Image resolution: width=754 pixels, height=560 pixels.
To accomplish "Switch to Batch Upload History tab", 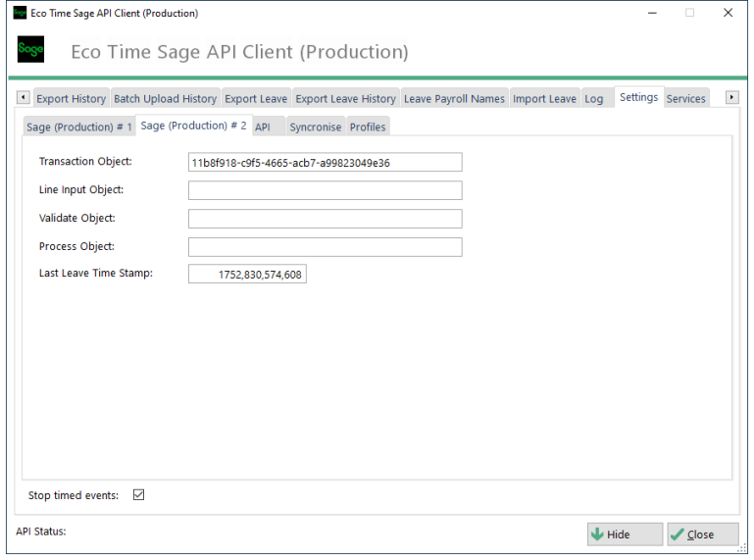I will coord(165,99).
